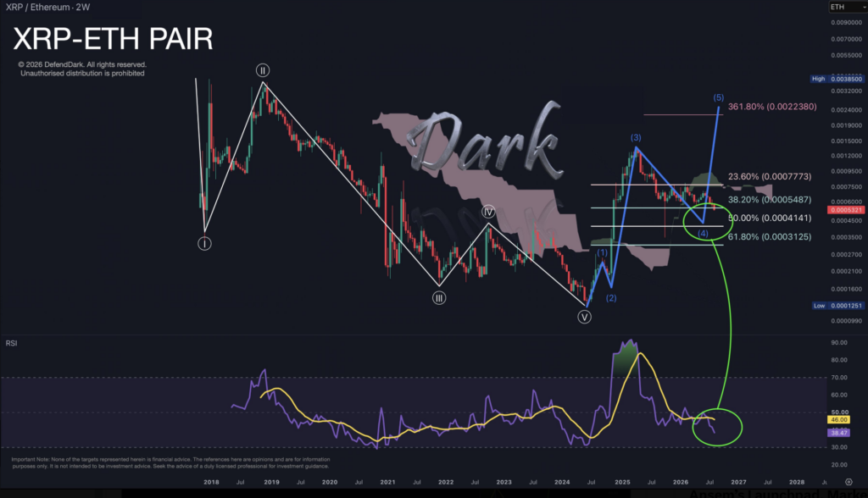Screen dimensions: 868x498
Task: Select the 2025 time axis label
Action: tap(623, 482)
